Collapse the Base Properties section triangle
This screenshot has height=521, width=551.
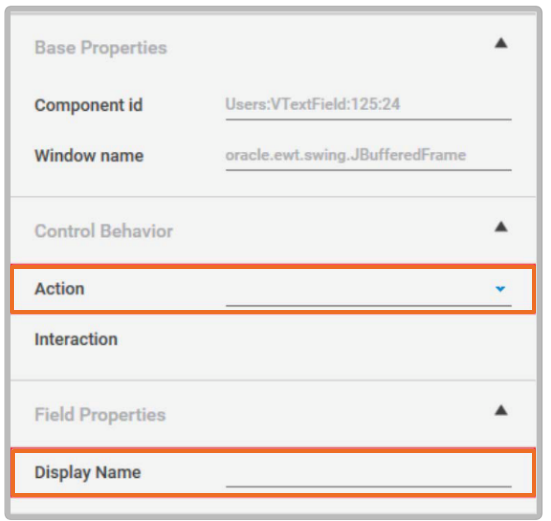[x=501, y=43]
